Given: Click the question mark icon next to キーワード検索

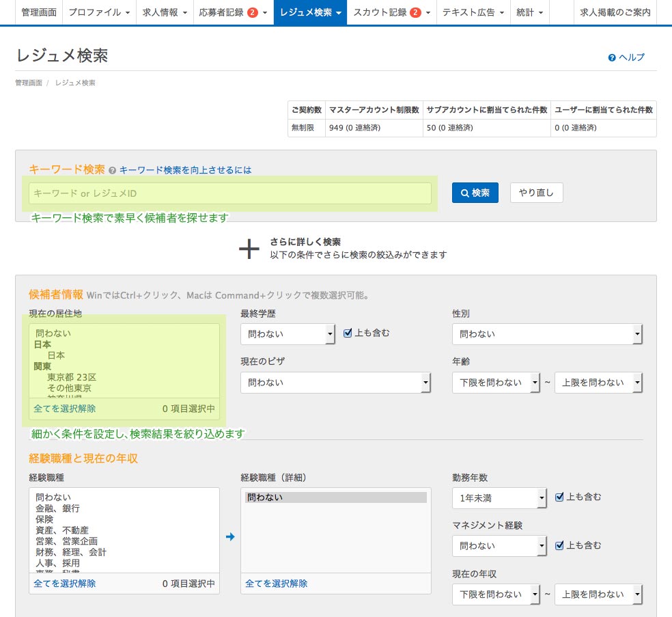Looking at the screenshot, I should tap(112, 171).
